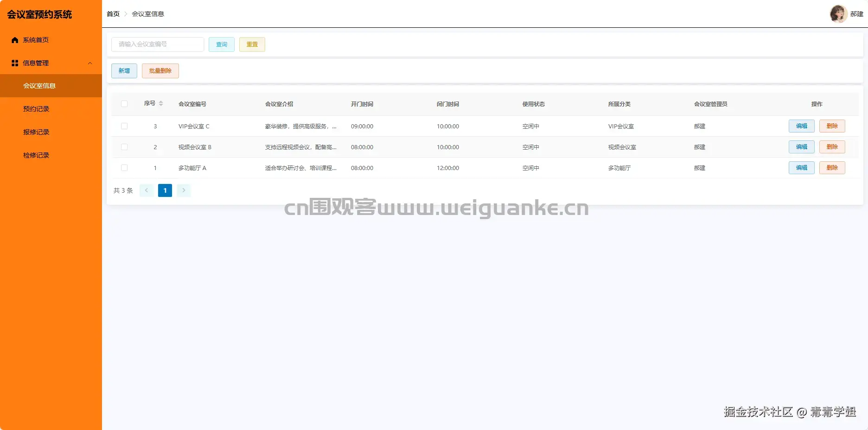Image resolution: width=868 pixels, height=430 pixels.
Task: Collapse the 信息管理 menu chevron
Action: point(90,63)
